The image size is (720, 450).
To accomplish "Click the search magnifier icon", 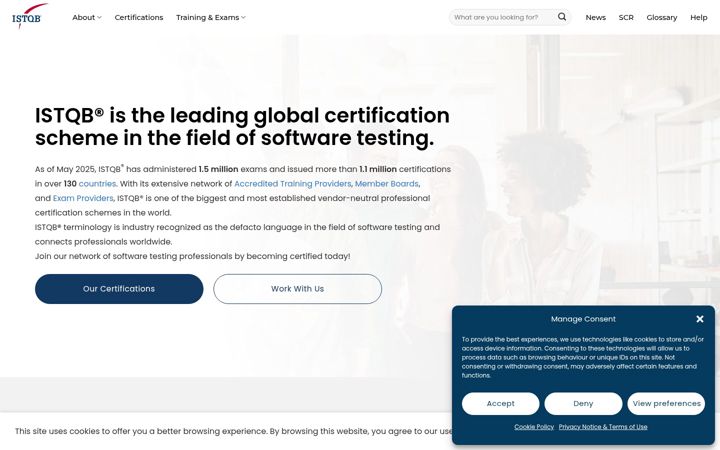I will tap(562, 17).
